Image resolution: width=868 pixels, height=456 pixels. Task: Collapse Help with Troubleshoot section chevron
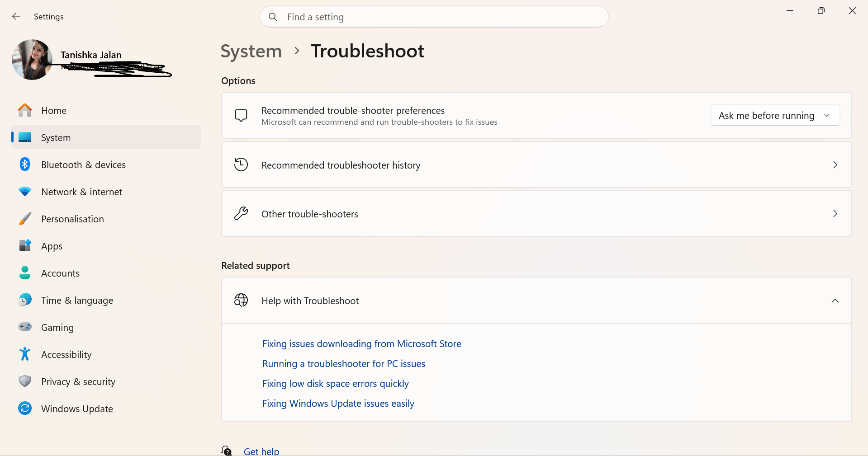[835, 301]
